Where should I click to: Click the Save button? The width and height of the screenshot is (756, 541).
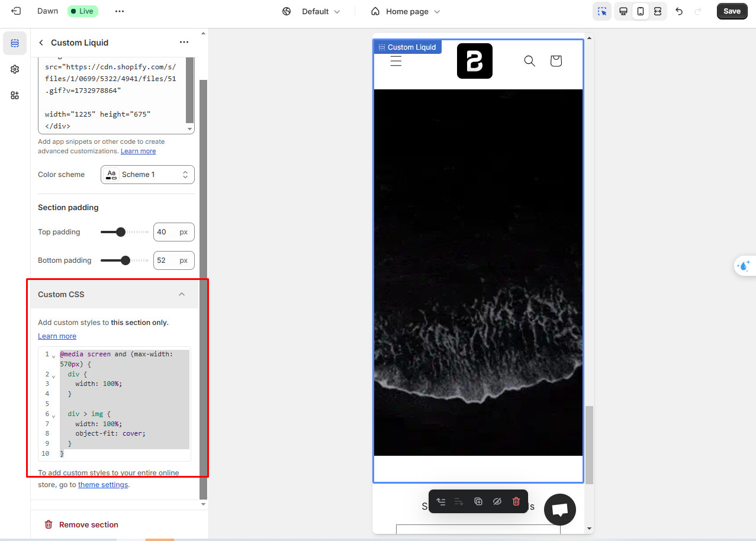[x=732, y=11]
